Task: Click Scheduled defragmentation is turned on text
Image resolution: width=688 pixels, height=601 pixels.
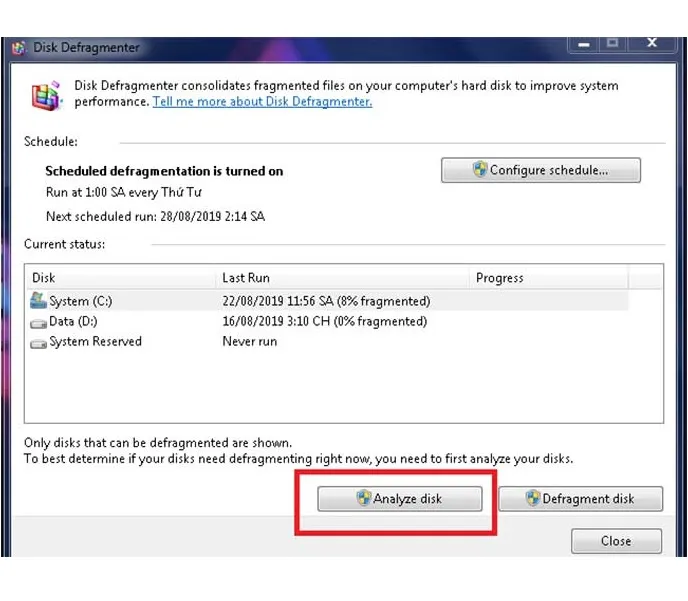Action: point(164,171)
